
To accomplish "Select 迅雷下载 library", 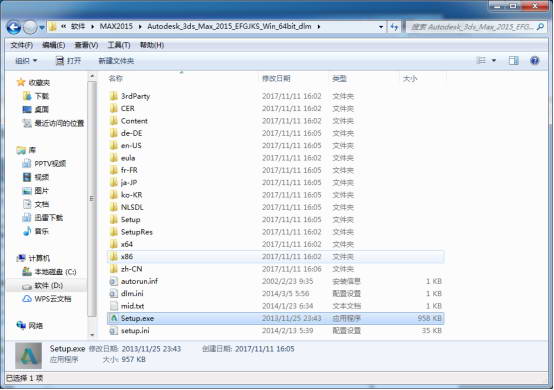I will pyautogui.click(x=48, y=218).
